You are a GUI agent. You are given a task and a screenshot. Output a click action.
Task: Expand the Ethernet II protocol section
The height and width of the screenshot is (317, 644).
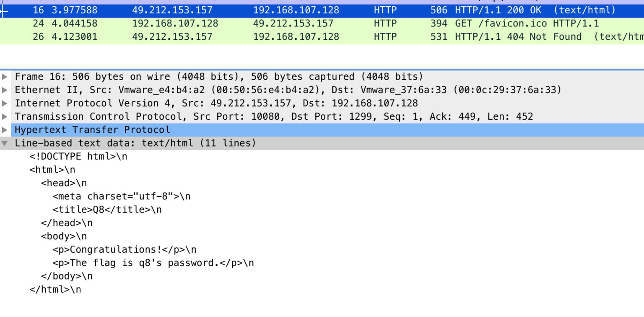5,89
